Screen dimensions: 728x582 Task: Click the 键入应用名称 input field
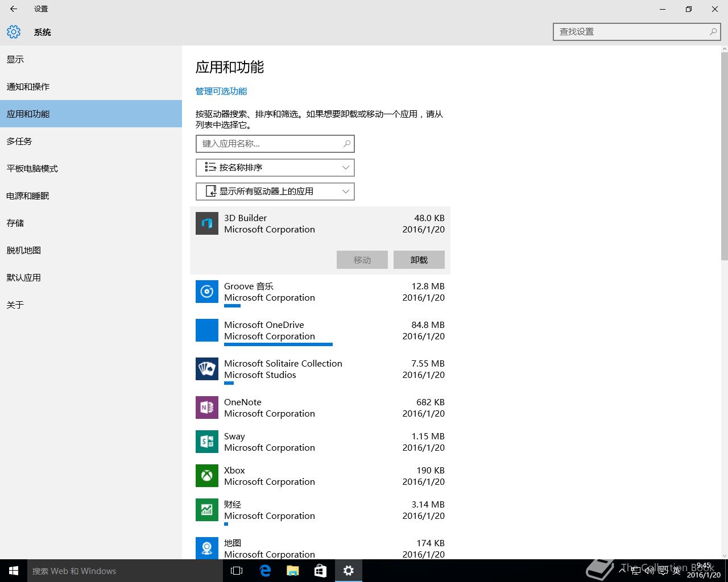(x=275, y=144)
